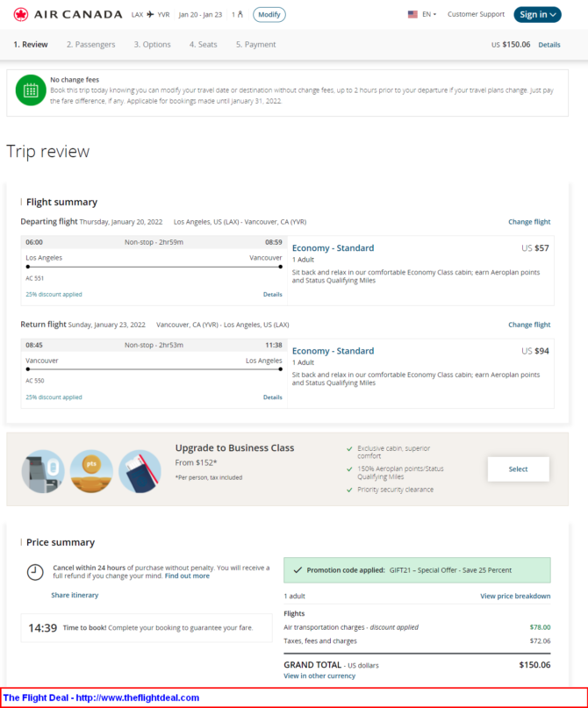
Task: Click the US flag language icon
Action: 412,14
